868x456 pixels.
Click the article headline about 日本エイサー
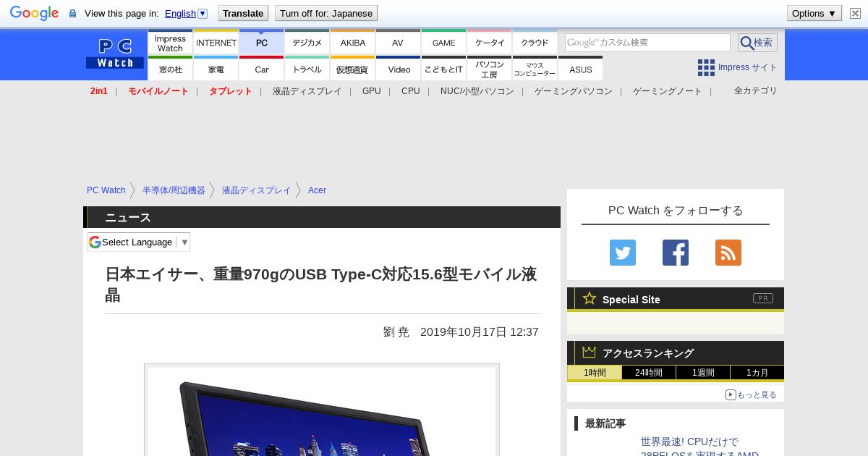click(321, 284)
